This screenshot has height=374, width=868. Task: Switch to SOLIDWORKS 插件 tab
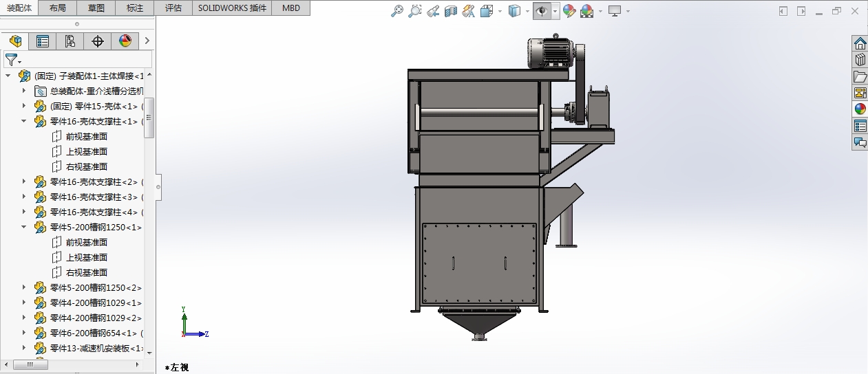tap(232, 8)
